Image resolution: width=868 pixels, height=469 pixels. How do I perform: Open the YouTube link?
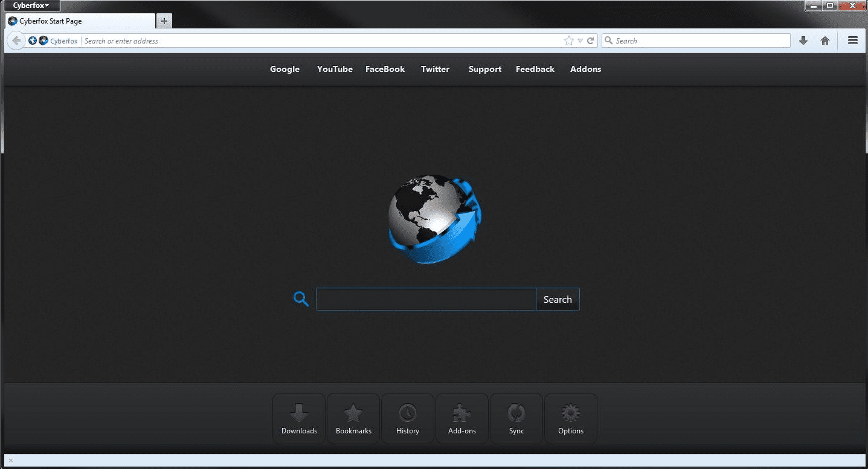click(x=335, y=69)
